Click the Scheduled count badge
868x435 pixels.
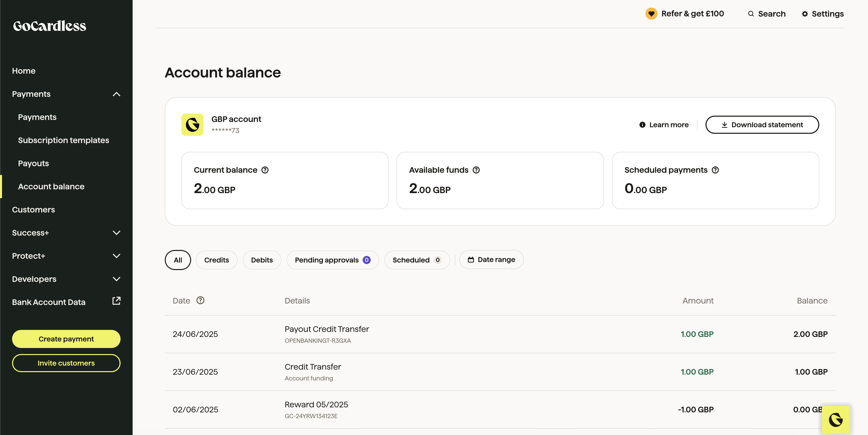438,260
